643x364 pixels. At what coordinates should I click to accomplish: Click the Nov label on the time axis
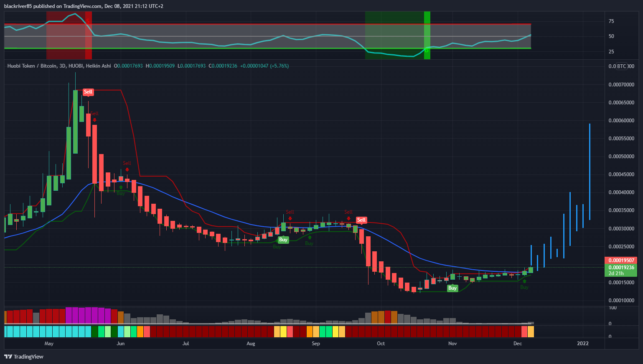pyautogui.click(x=452, y=344)
